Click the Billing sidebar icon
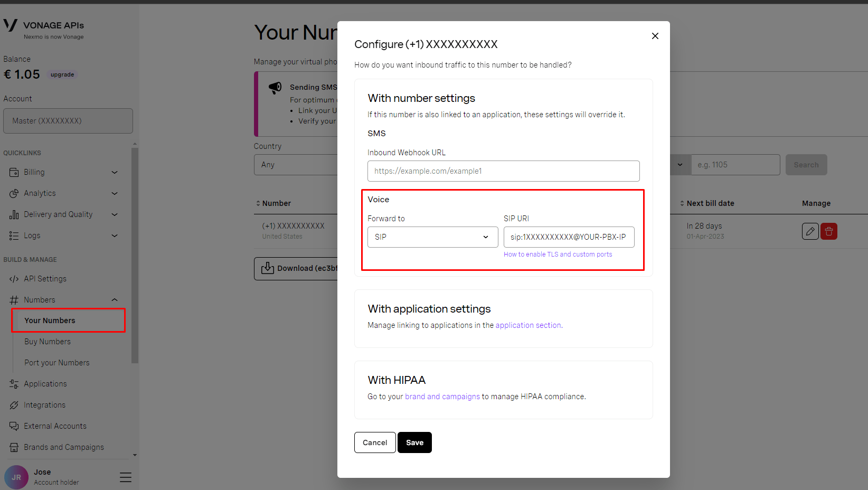Screen dimensions: 868x490 pyautogui.click(x=14, y=172)
